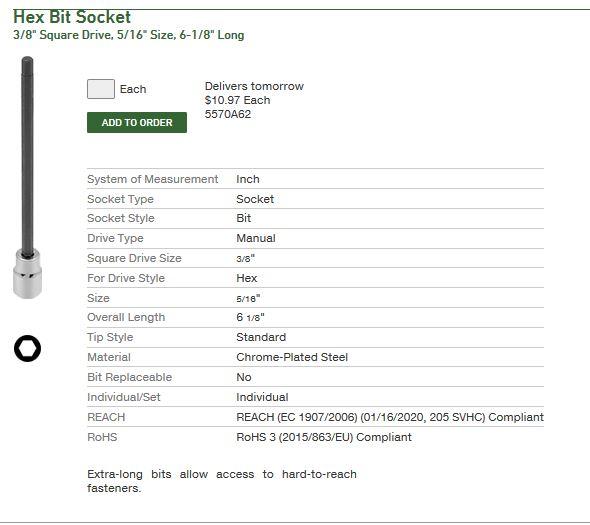Select the System of Measurement row
Screen dimensions: 590x525
point(315,179)
